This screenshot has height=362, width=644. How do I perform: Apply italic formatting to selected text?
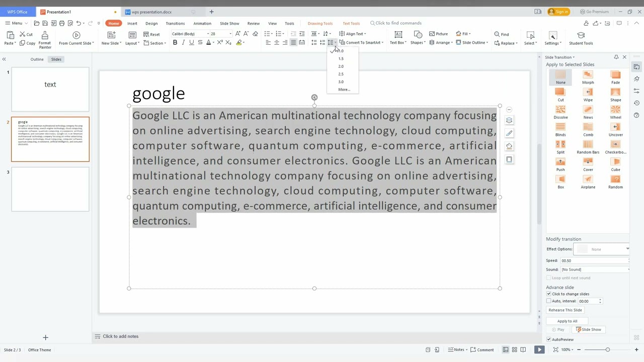tap(183, 43)
